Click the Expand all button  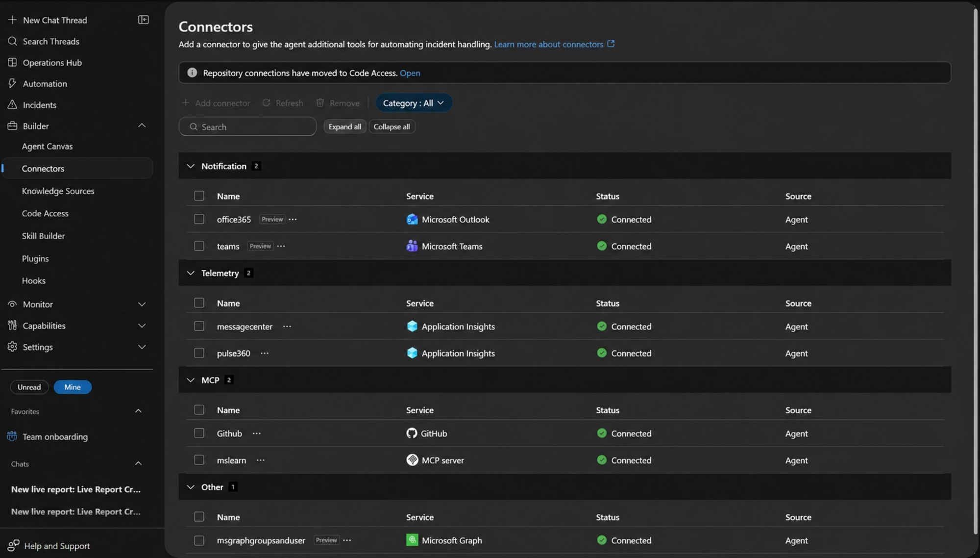click(x=344, y=127)
